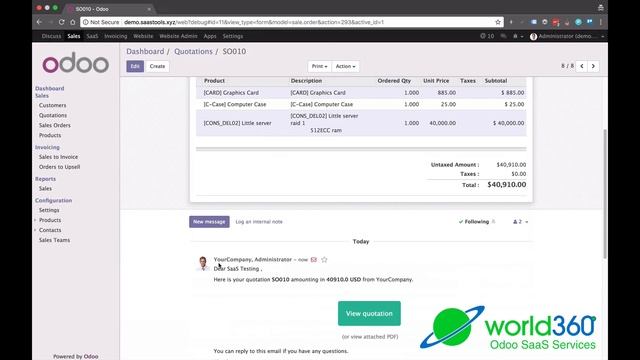Click Log an internal note
This screenshot has width=640, height=360.
point(259,222)
